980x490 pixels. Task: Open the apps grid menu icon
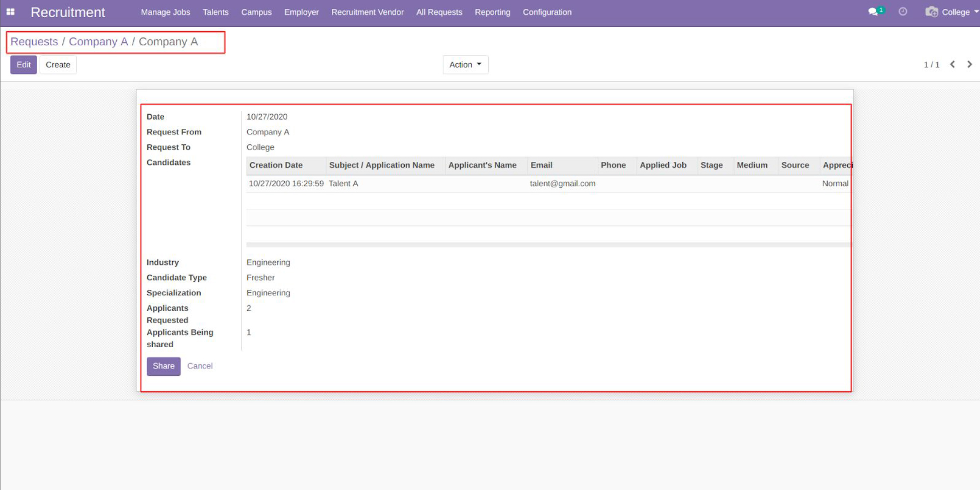(x=10, y=12)
